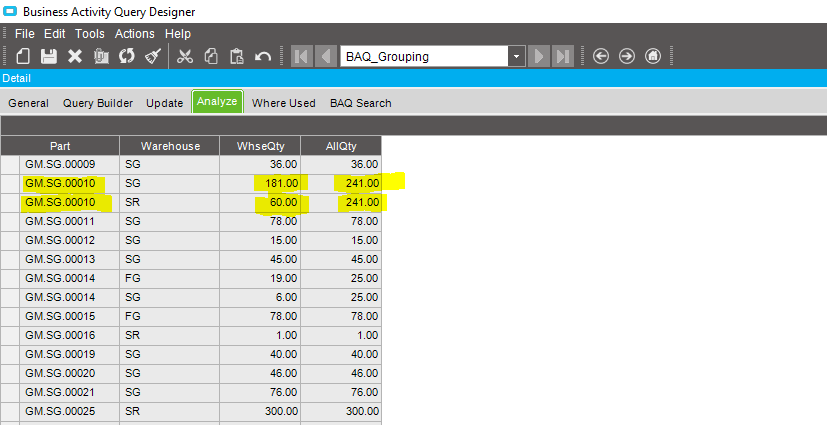This screenshot has height=425, width=827.
Task: Select the GM.SG.00012 part cell
Action: (70, 240)
